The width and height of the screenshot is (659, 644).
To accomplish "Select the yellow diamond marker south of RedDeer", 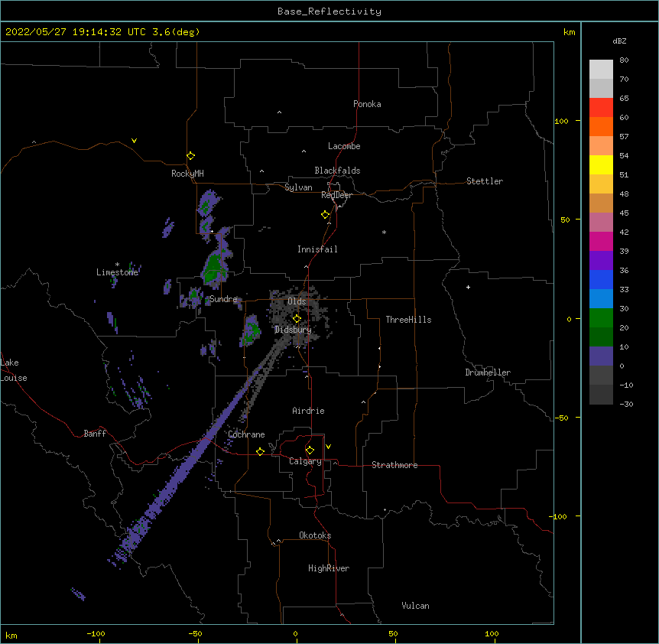I will coord(326,215).
